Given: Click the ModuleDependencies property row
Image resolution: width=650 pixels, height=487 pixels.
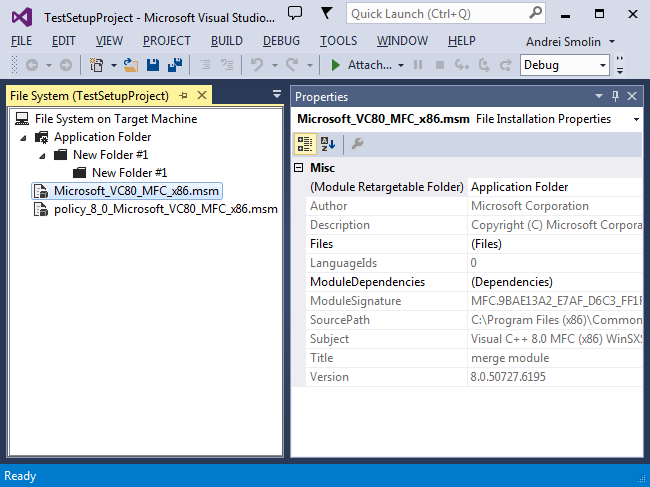Looking at the screenshot, I should (x=474, y=282).
